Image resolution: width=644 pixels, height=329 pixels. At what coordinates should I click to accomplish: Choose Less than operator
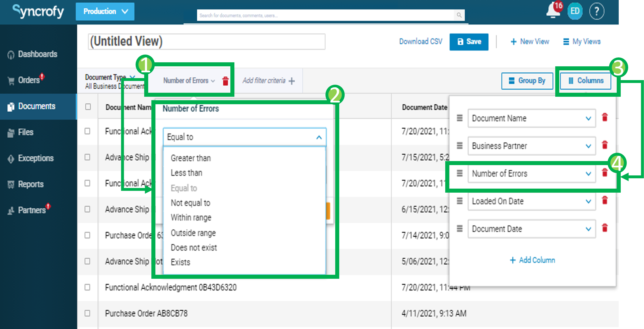[x=186, y=173]
